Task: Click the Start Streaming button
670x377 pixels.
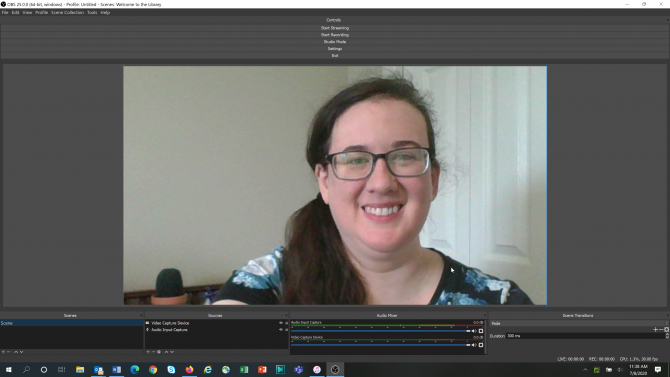Action: 335,28
